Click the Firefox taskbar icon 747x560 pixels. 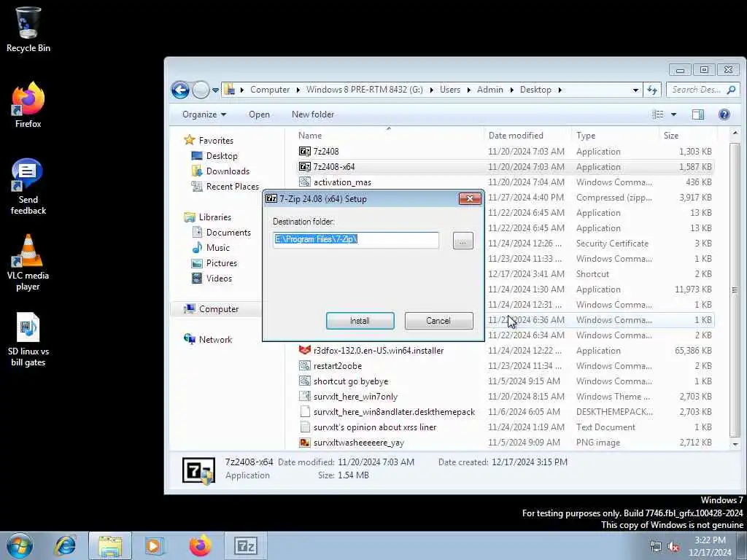coord(200,545)
